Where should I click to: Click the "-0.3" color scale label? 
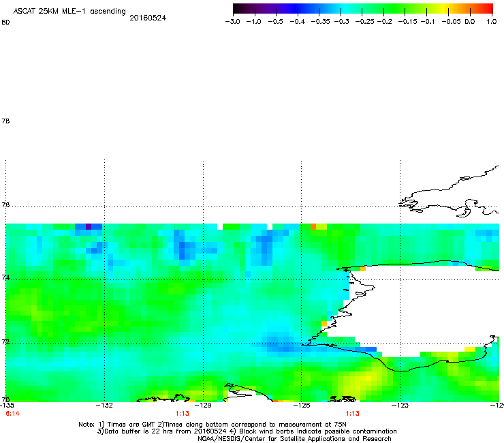(x=341, y=22)
